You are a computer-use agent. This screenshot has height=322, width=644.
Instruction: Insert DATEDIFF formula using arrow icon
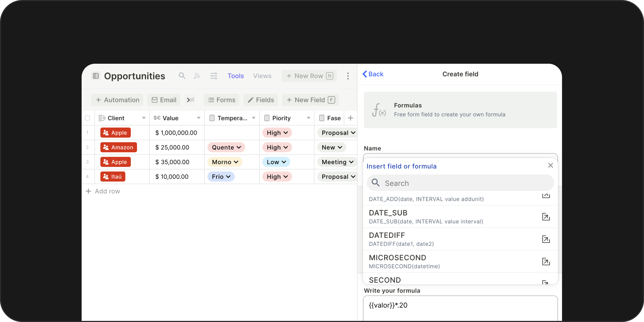(x=546, y=239)
